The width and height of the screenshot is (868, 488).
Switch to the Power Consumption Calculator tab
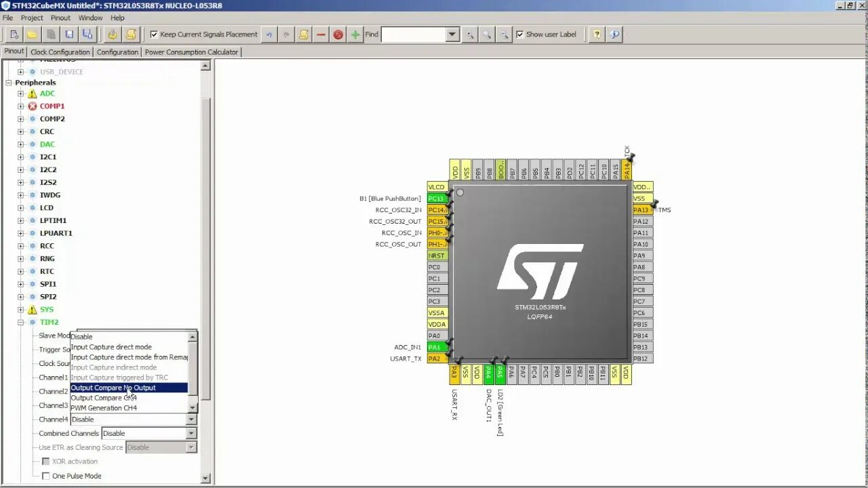pos(191,52)
